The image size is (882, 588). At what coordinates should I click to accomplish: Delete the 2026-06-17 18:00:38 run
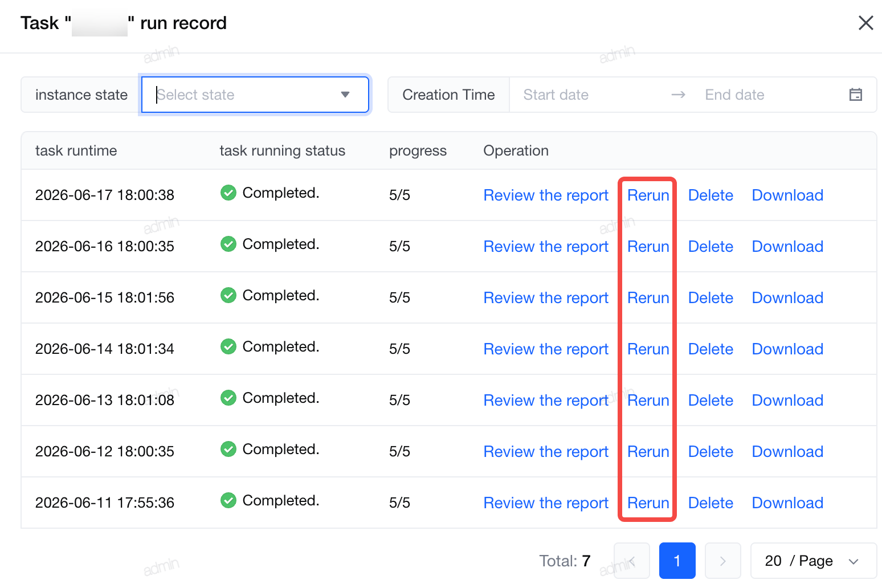(x=710, y=195)
